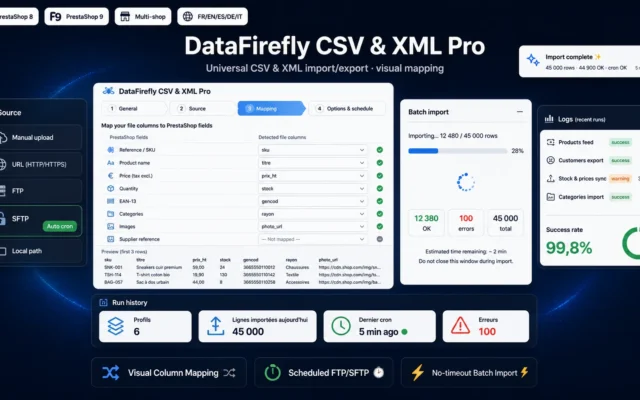The image size is (640, 400).
Task: Open the prix_ht column dropdown
Action: 313,176
